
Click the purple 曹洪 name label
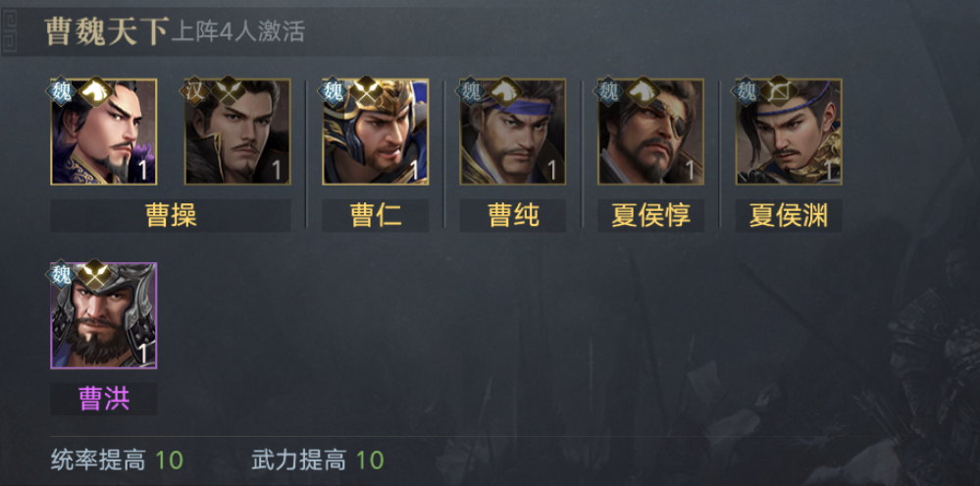104,399
